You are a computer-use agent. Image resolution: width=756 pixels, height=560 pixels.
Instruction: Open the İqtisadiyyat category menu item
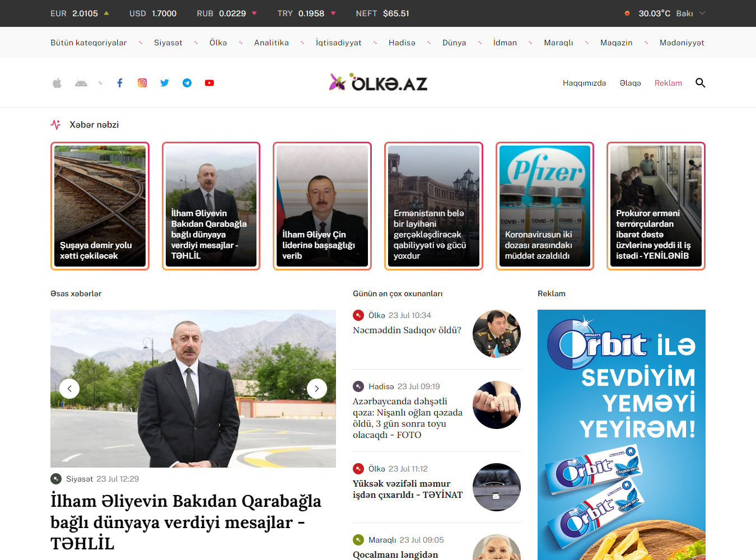[338, 43]
